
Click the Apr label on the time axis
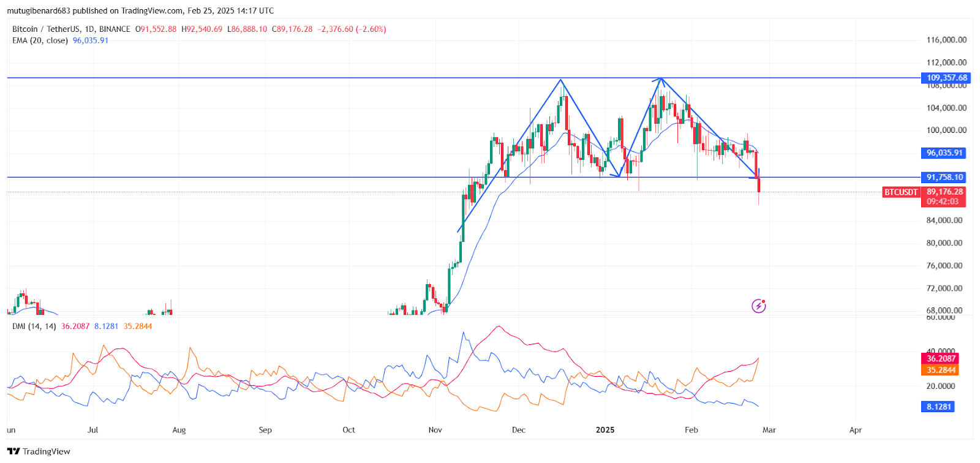click(x=856, y=430)
